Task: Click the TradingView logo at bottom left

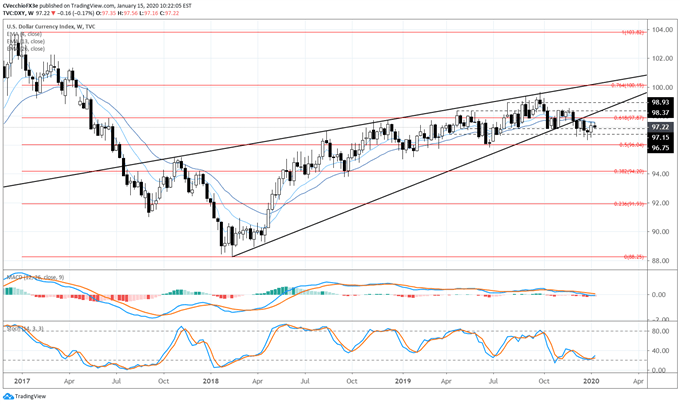Action: tap(32, 393)
